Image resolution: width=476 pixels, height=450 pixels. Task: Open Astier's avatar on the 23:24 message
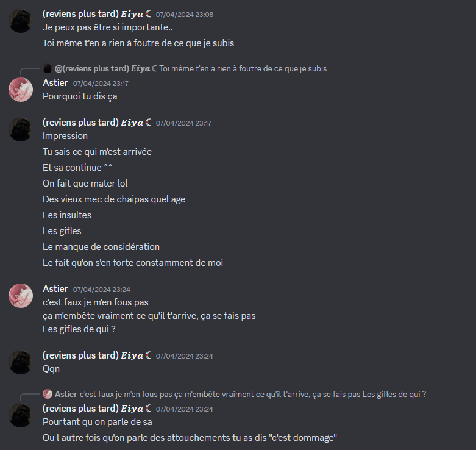click(x=21, y=296)
